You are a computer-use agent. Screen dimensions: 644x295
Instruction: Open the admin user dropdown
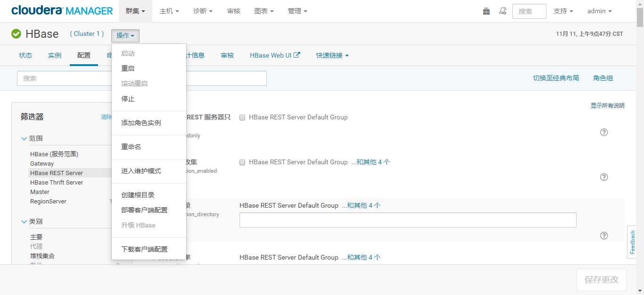pos(599,11)
